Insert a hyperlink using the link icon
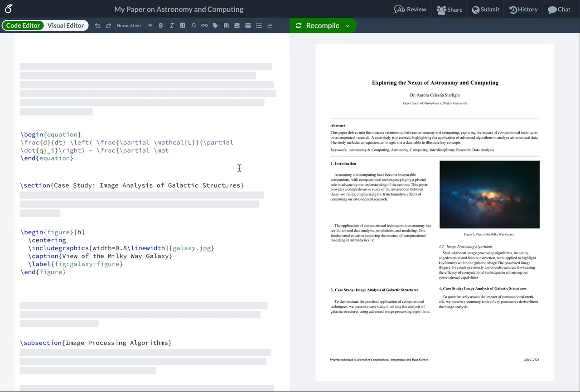 (x=204, y=26)
